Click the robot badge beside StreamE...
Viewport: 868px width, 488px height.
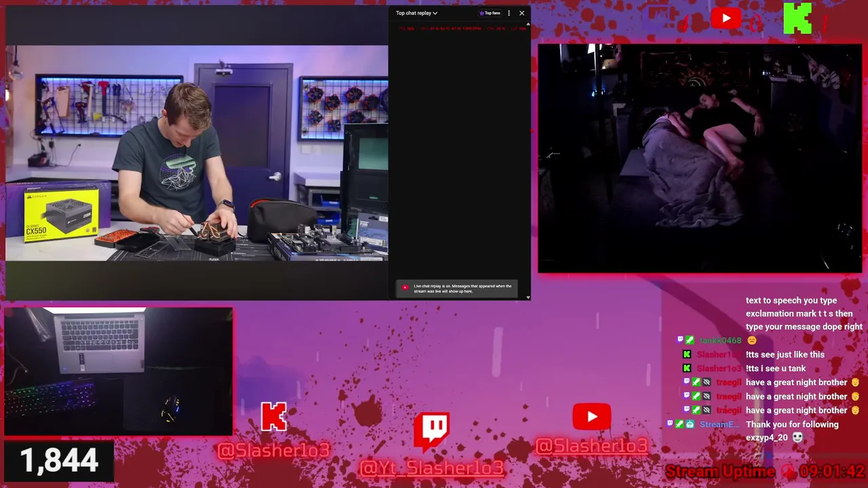[690, 424]
